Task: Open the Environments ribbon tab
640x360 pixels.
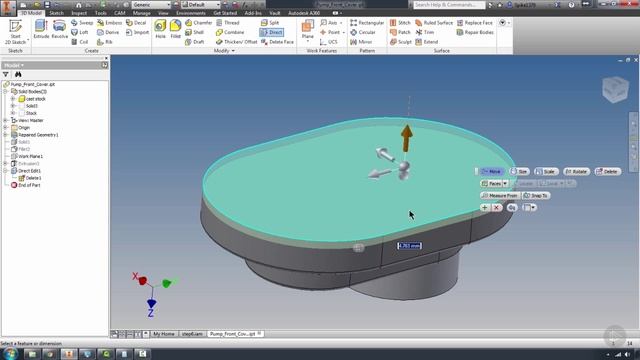Action: coord(191,13)
